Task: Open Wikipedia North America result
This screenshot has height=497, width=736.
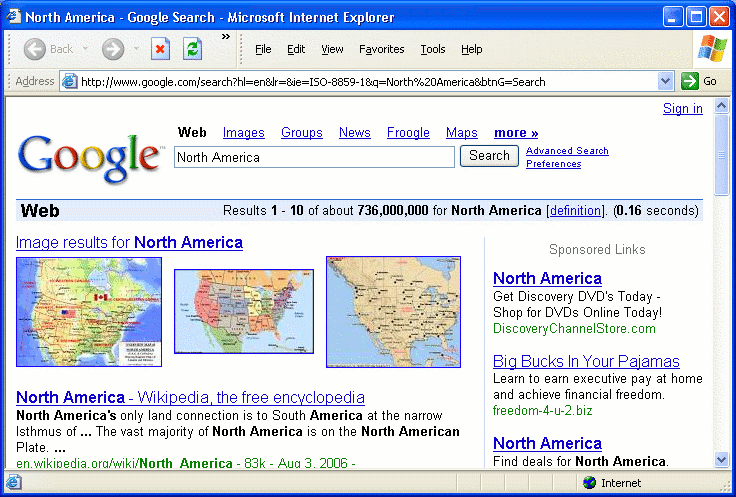Action: (x=190, y=398)
